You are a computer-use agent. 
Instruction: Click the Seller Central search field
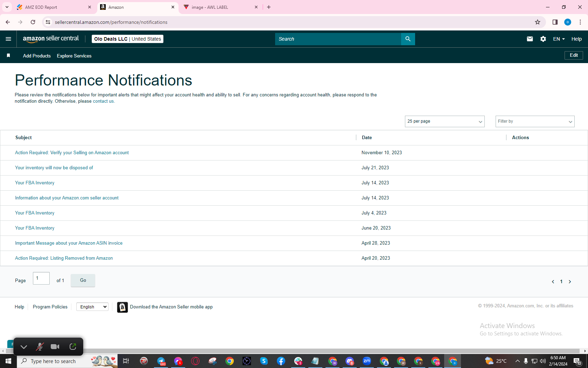pos(338,39)
